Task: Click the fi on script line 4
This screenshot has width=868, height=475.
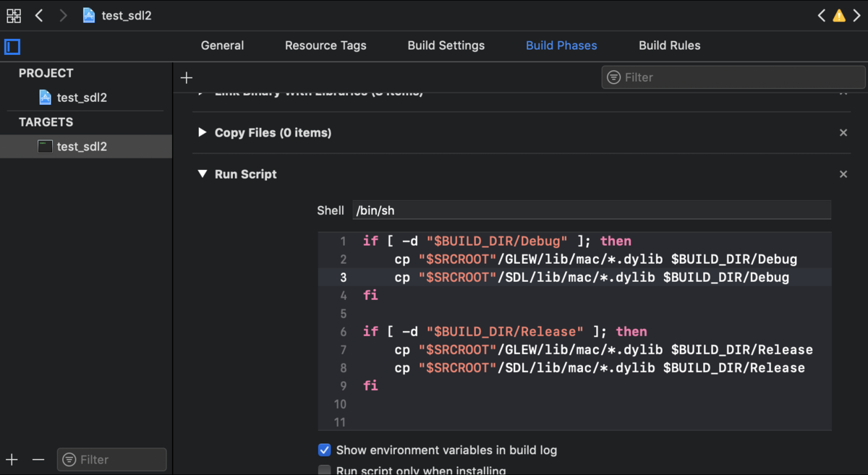Action: coord(370,295)
